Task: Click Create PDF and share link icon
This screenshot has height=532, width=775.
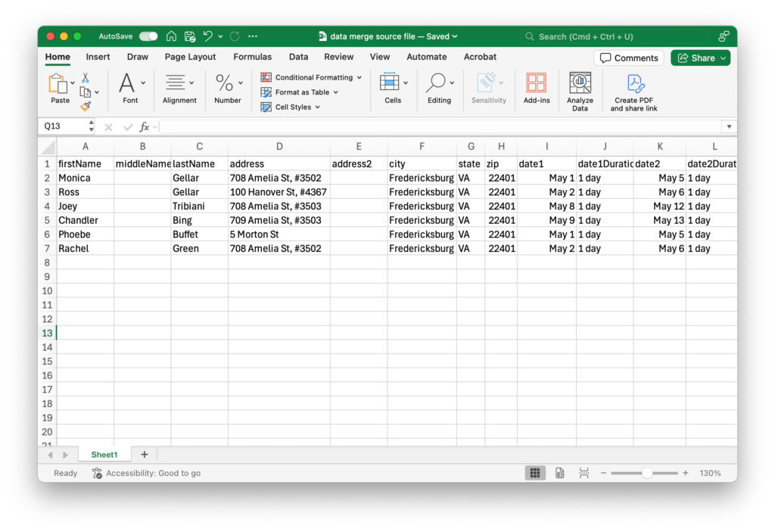Action: [x=635, y=83]
